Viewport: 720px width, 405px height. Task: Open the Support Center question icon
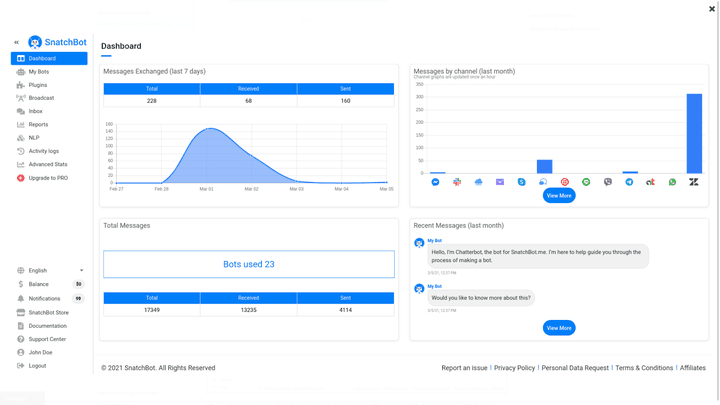[x=21, y=339]
